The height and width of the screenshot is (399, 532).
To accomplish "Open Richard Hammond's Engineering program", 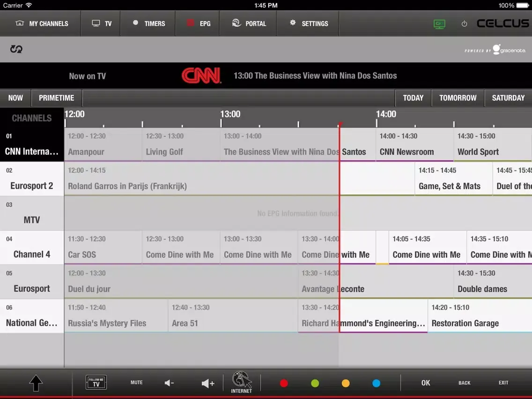I will [362, 316].
